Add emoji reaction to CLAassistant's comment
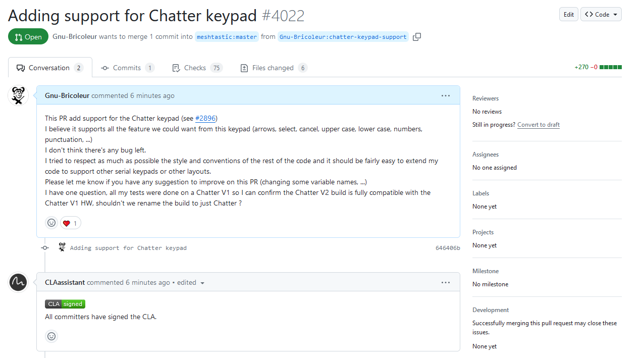The width and height of the screenshot is (644, 358). 51,336
